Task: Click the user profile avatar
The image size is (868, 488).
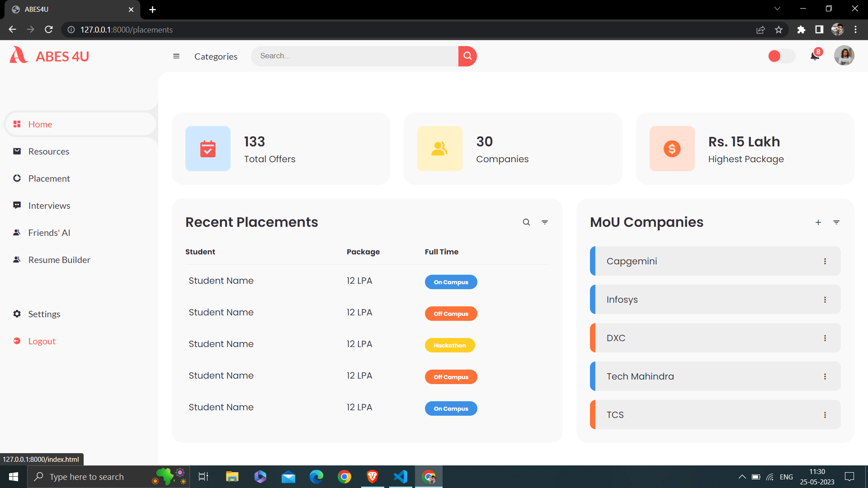Action: click(844, 56)
